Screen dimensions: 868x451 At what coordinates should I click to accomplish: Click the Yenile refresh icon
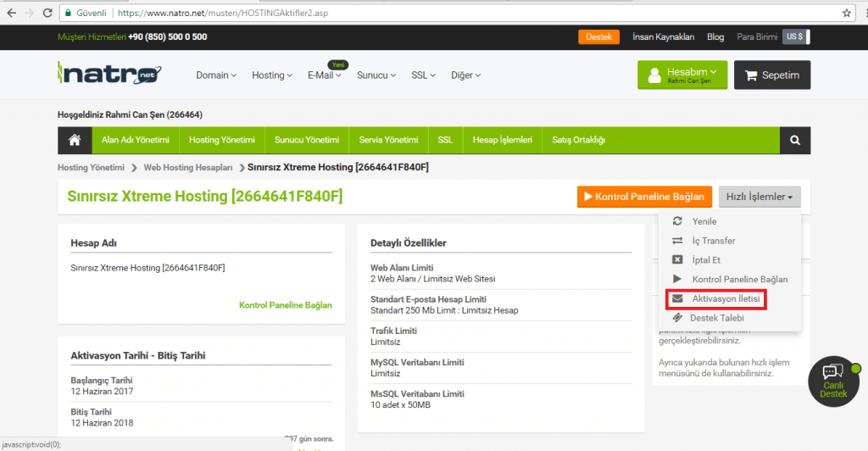pyautogui.click(x=677, y=220)
